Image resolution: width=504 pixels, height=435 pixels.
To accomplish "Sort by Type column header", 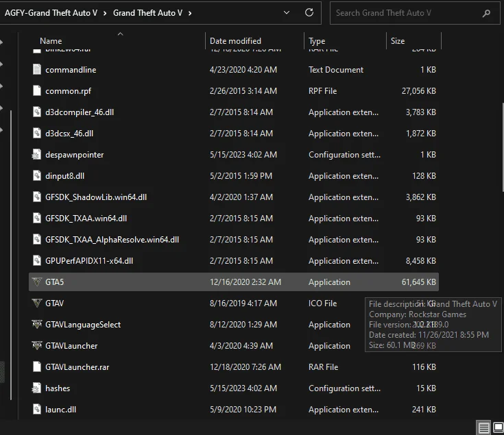I will click(317, 41).
